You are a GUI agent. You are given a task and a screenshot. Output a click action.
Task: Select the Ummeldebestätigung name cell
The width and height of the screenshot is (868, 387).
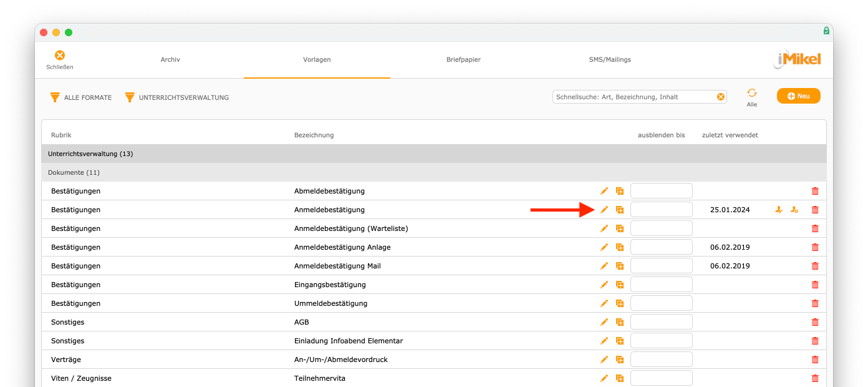330,303
